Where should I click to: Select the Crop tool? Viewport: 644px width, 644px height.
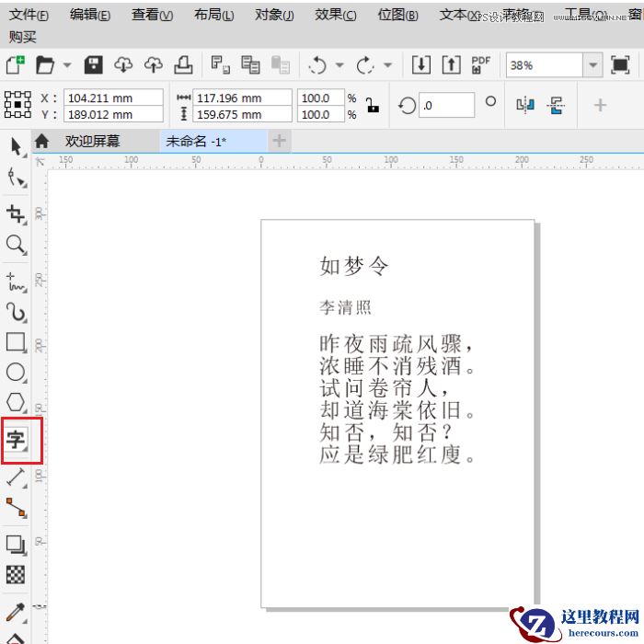coord(17,214)
